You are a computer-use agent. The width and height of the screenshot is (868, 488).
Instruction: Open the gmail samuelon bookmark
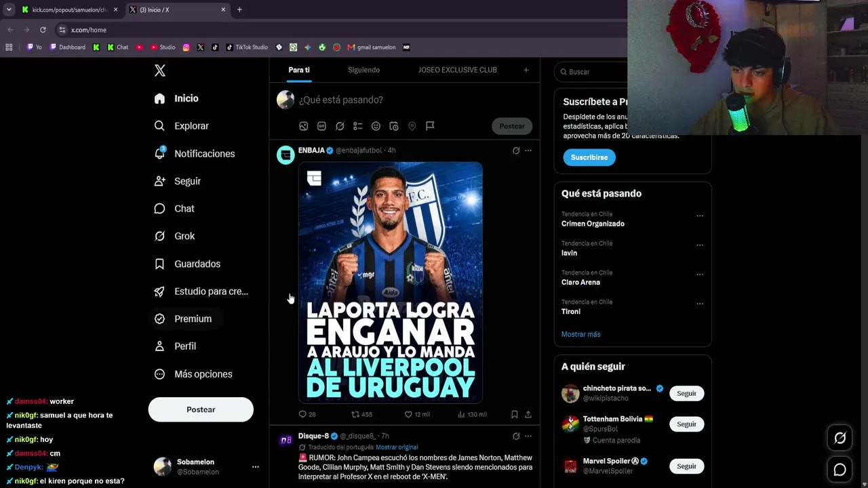pos(372,47)
